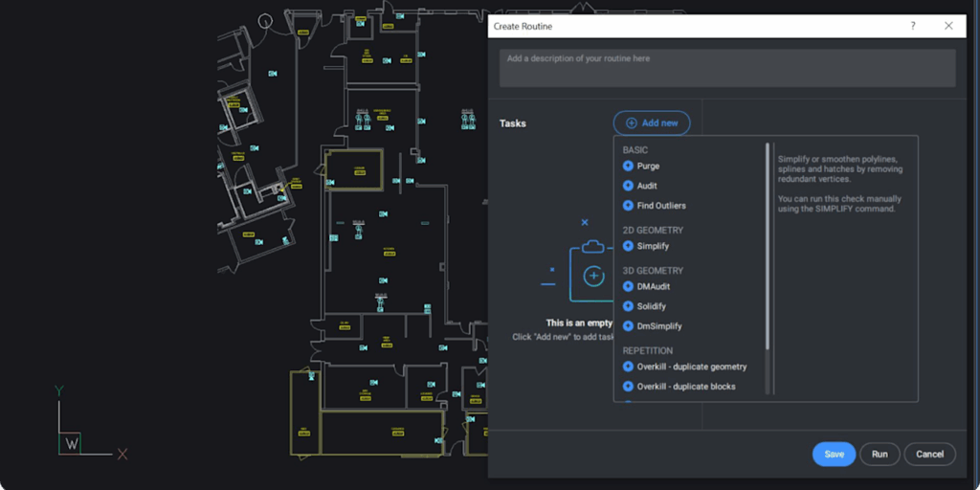Click plus icon for Overkill duplicate geometry

coord(628,367)
